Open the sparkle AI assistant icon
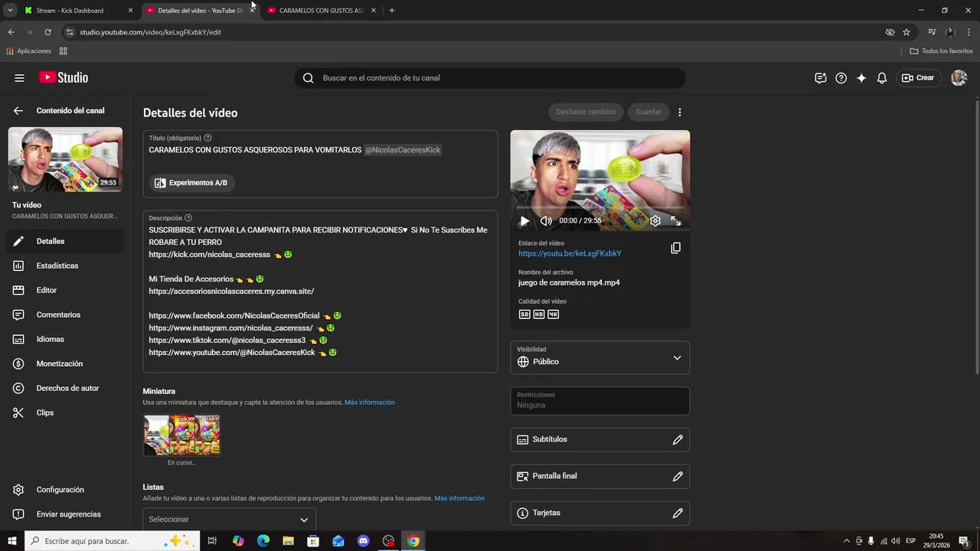The height and width of the screenshot is (551, 980). point(861,78)
